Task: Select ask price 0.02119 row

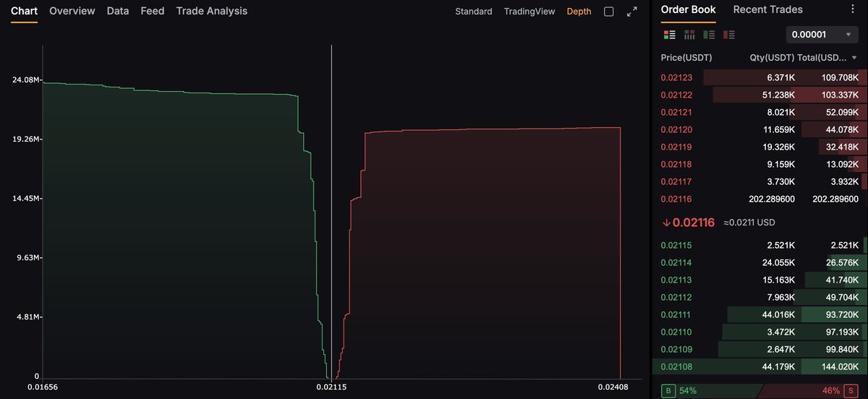Action: [760, 147]
